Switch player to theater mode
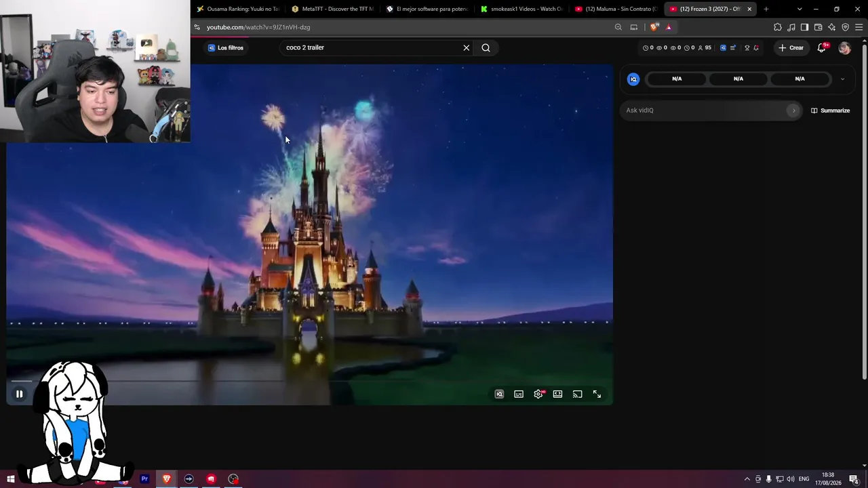Viewport: 868px width, 488px height. pyautogui.click(x=557, y=394)
